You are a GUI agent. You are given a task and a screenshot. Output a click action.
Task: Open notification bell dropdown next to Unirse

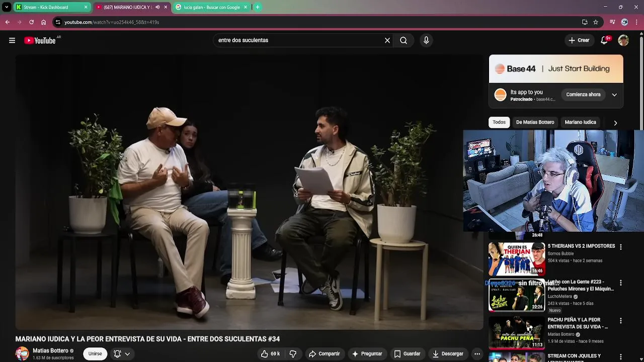point(121,354)
